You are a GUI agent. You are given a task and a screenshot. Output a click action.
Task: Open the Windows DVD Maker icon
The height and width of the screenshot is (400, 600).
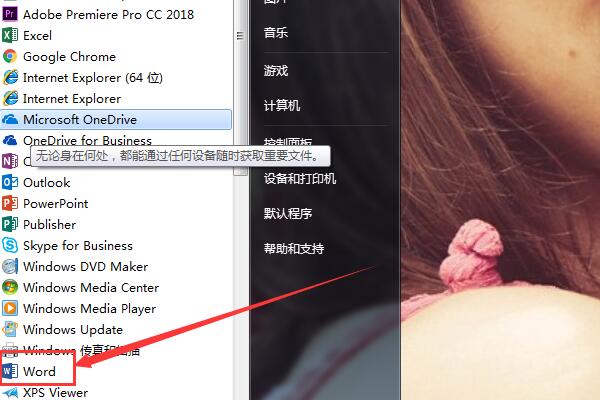pos(10,266)
